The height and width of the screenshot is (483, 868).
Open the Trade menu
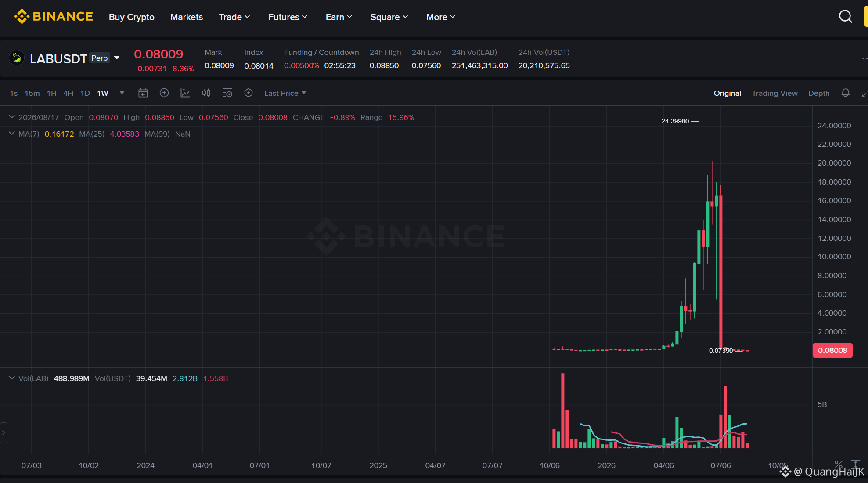(x=234, y=17)
